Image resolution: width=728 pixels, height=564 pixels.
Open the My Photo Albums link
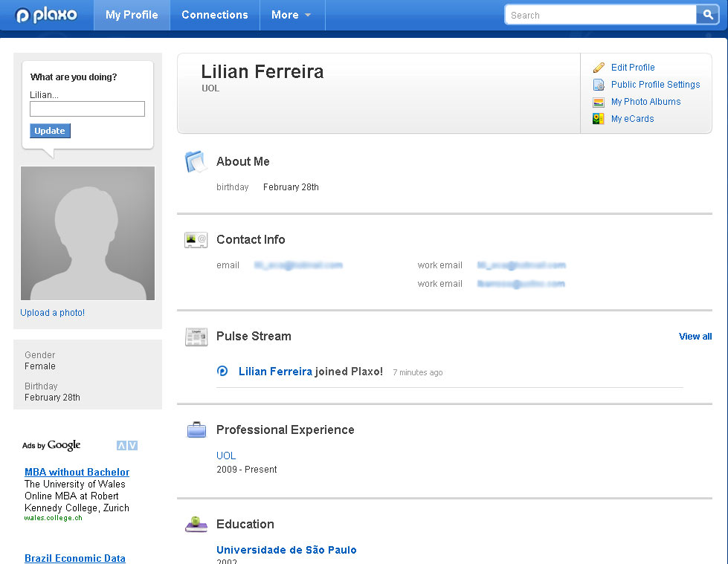[645, 102]
